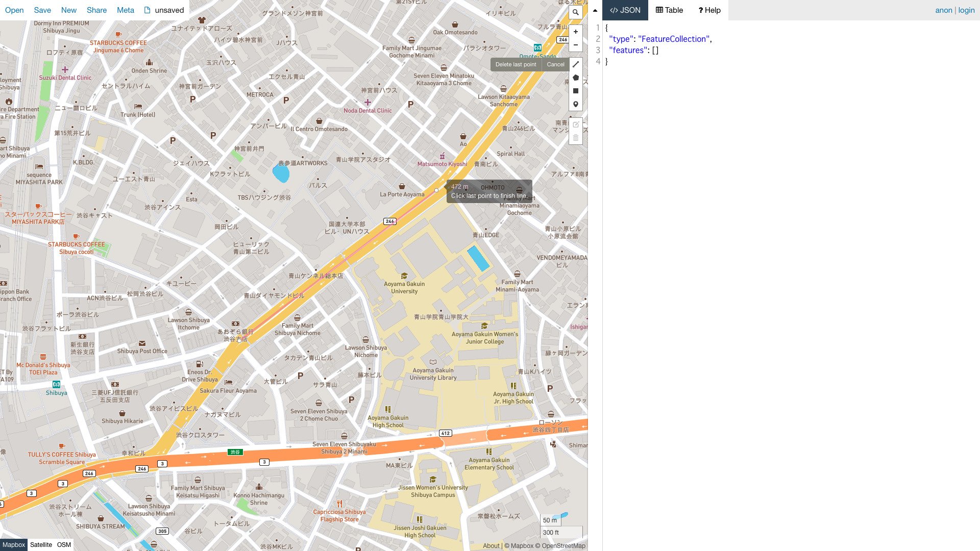Click the Trunk (Hotel) bed icon

click(138, 106)
